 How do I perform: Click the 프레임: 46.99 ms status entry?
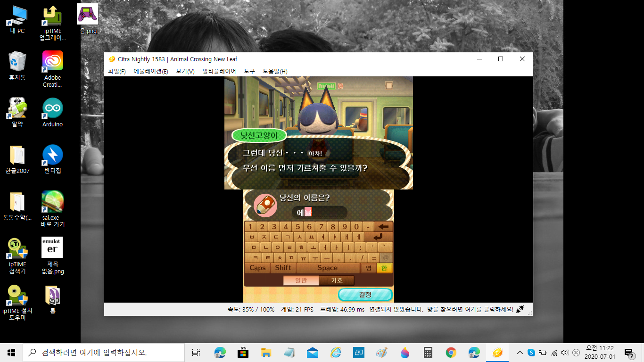pyautogui.click(x=342, y=310)
